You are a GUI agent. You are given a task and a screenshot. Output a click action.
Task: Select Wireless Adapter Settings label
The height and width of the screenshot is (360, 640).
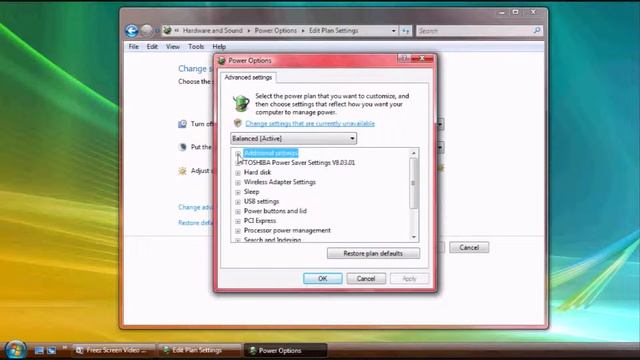click(280, 182)
